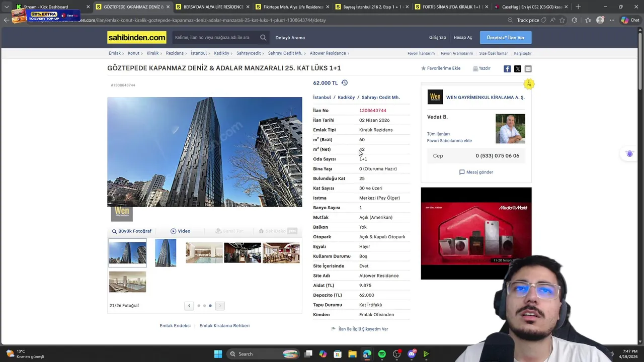
Task: Open Favori Aramalarım menu
Action: pyautogui.click(x=457, y=53)
